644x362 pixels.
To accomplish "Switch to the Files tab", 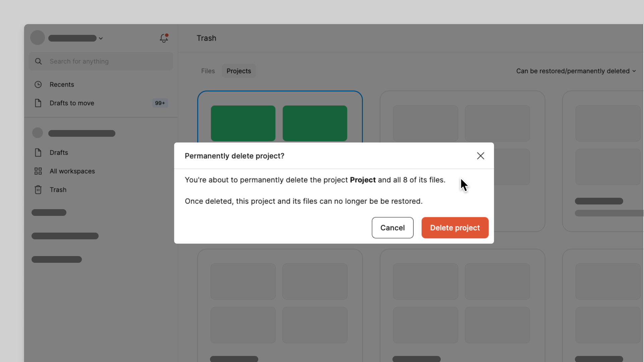I will coord(208,71).
